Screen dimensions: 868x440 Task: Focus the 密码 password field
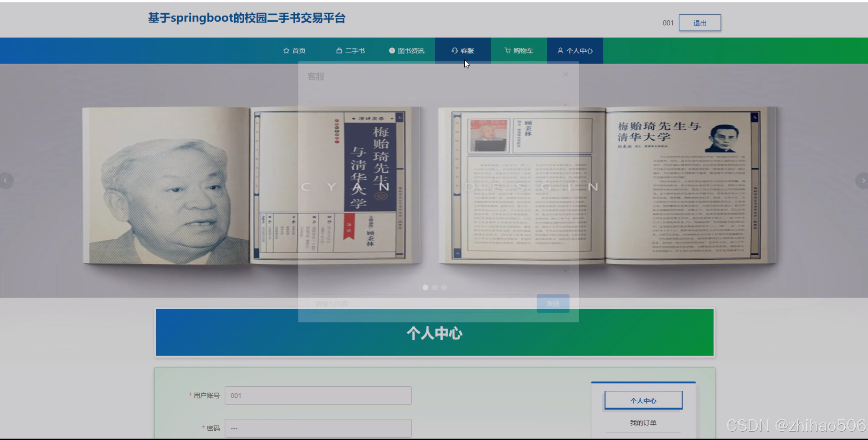tap(318, 428)
